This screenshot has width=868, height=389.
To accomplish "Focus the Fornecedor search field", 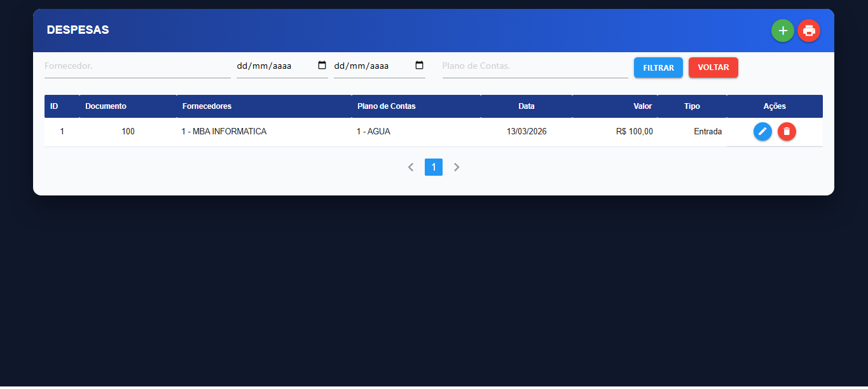I will click(x=137, y=66).
